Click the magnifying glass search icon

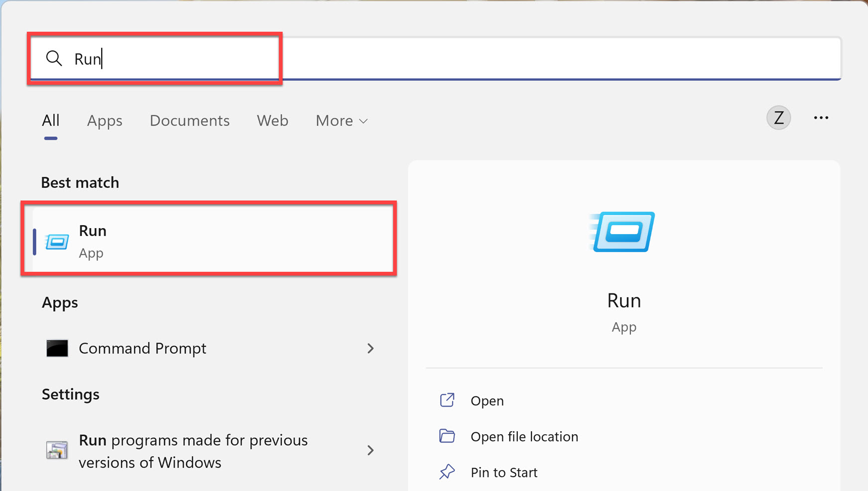click(54, 58)
